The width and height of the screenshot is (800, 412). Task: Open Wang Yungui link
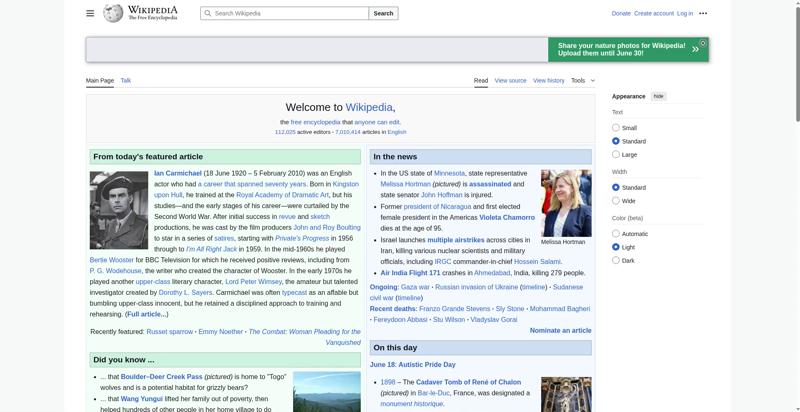141,399
